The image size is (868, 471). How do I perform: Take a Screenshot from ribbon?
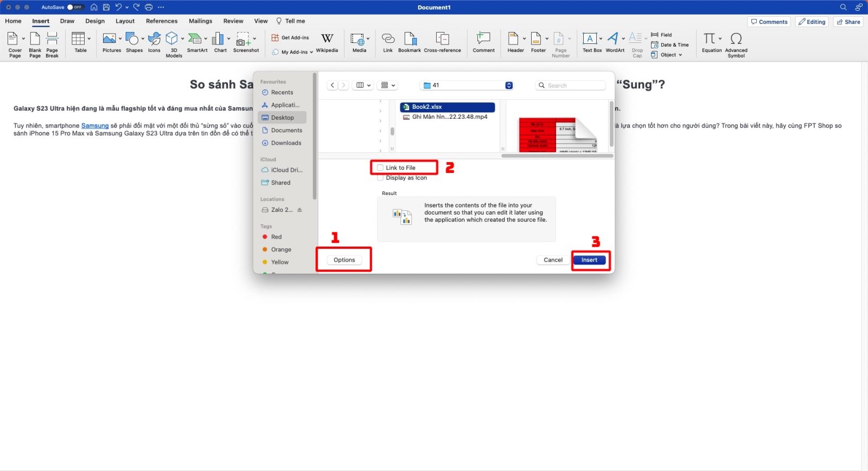[x=246, y=42]
